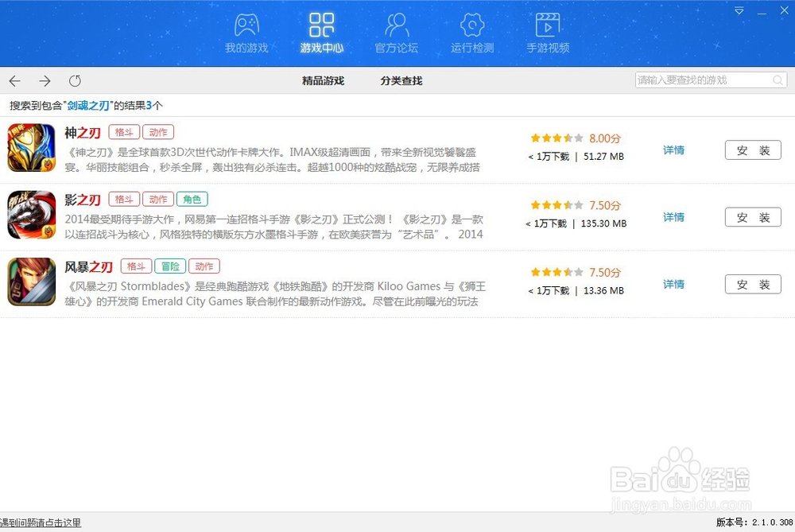Close the game center window
Viewport: 795px width, 532px height.
click(x=785, y=10)
